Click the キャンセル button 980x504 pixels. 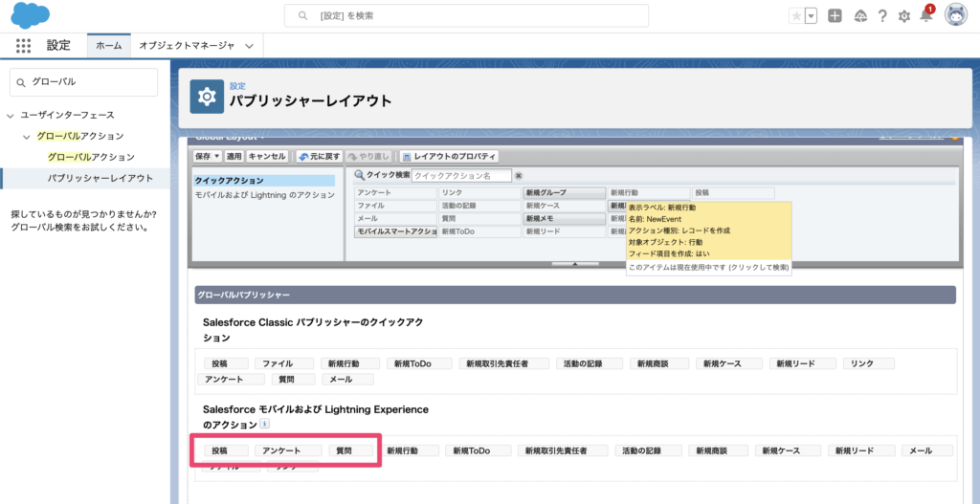pos(267,156)
